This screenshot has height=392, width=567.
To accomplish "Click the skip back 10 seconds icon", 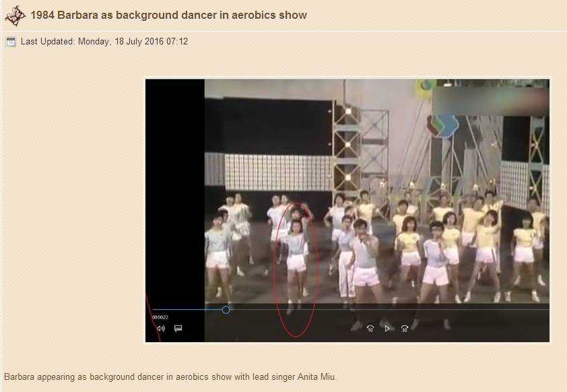I will (370, 329).
